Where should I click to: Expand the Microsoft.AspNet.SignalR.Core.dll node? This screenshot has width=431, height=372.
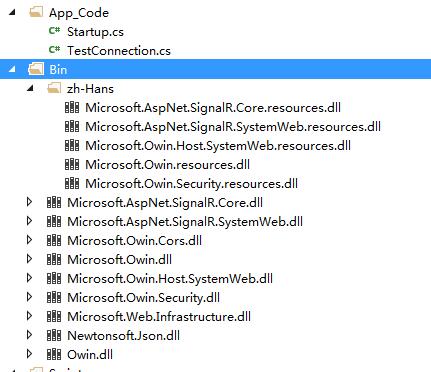point(29,202)
